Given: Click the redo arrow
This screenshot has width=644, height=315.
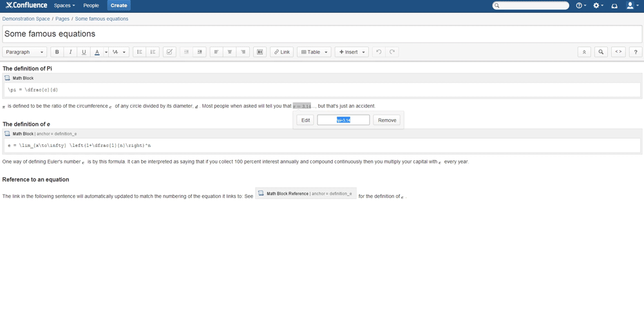Looking at the screenshot, I should tap(392, 52).
